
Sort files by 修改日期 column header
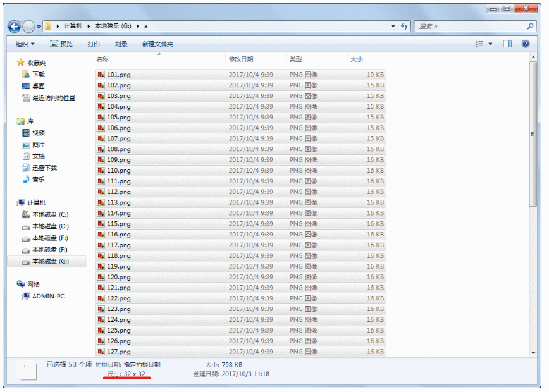[241, 59]
